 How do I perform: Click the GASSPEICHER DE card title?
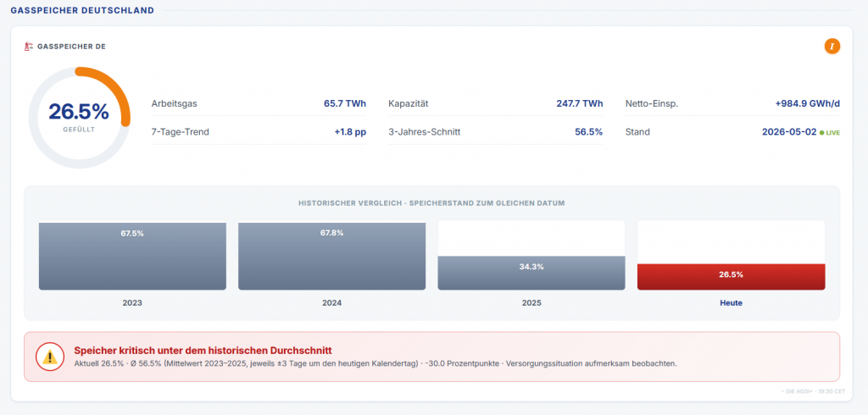click(x=71, y=47)
